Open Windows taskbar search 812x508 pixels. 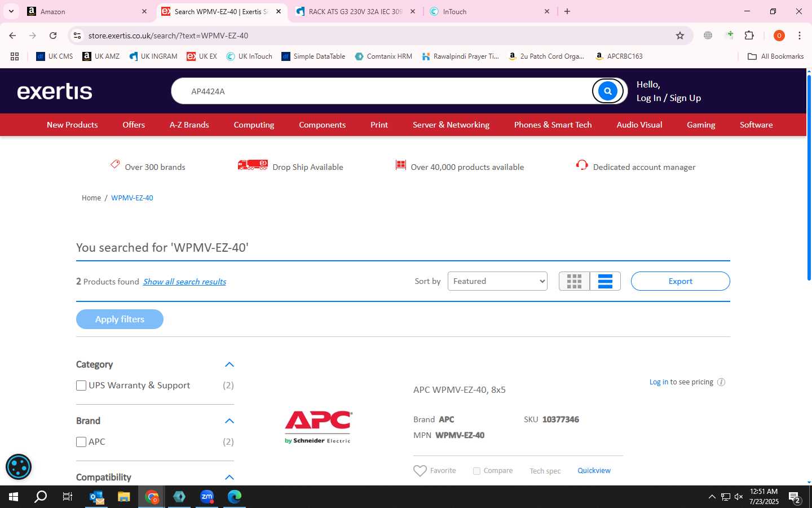pos(41,497)
